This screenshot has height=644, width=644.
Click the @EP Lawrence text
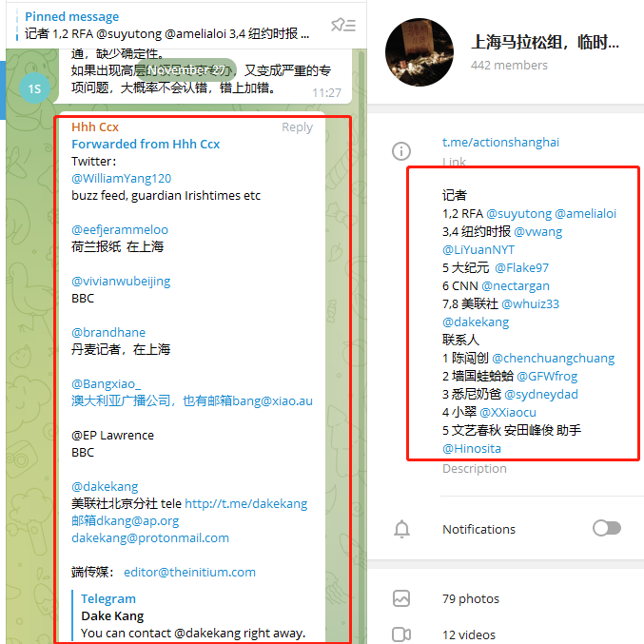click(x=112, y=436)
